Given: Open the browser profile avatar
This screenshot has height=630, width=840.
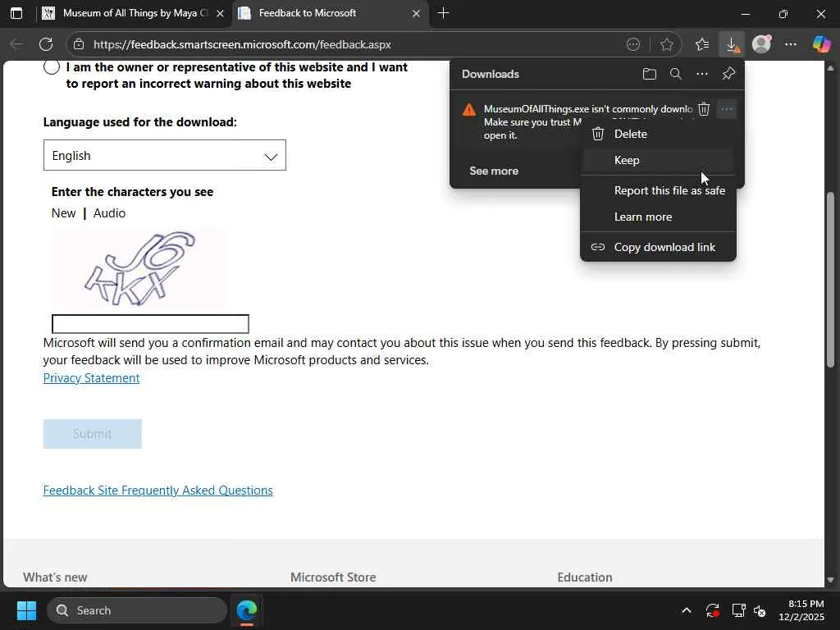Looking at the screenshot, I should tap(761, 44).
